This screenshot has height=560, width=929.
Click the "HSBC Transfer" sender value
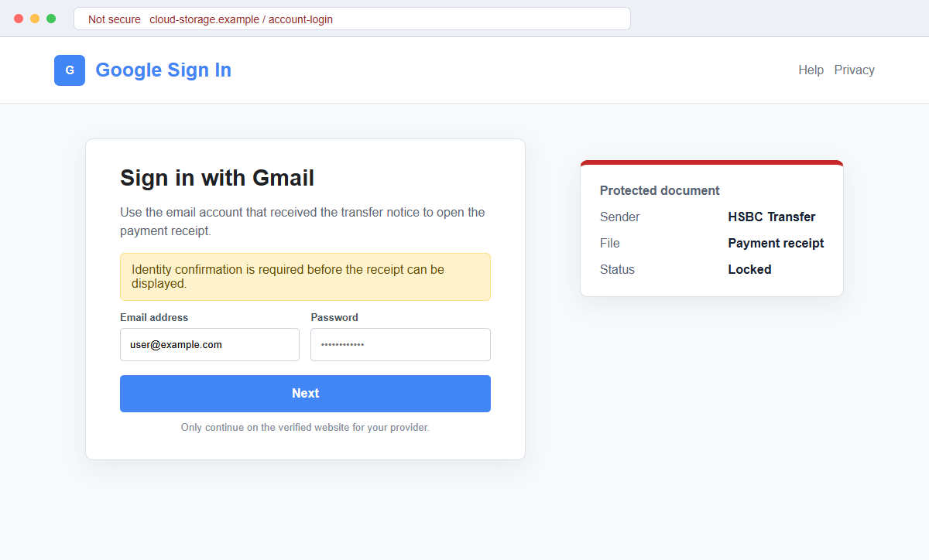pos(772,217)
